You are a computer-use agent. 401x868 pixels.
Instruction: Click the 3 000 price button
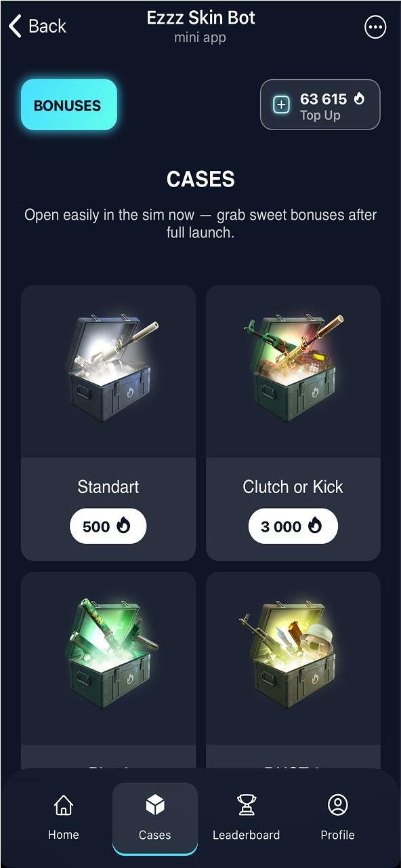click(x=293, y=526)
